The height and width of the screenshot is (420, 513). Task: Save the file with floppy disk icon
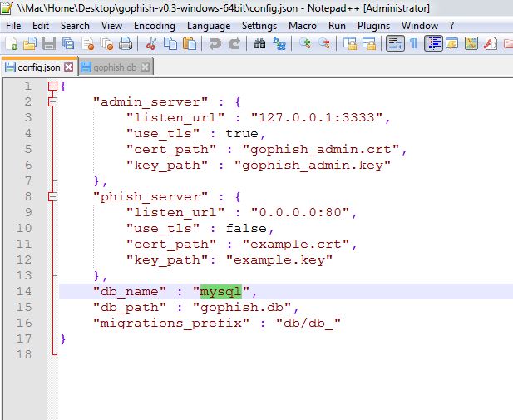[x=49, y=43]
